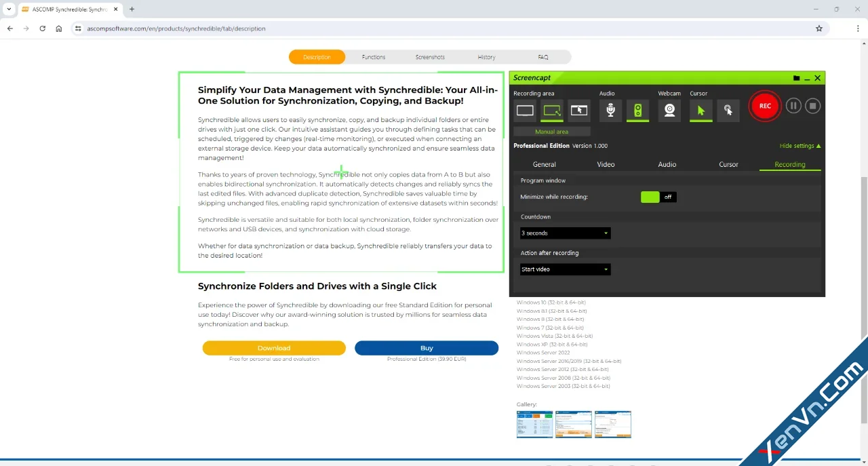Open the Chrome three-dot menu
This screenshot has height=466, width=868.
[x=859, y=28]
